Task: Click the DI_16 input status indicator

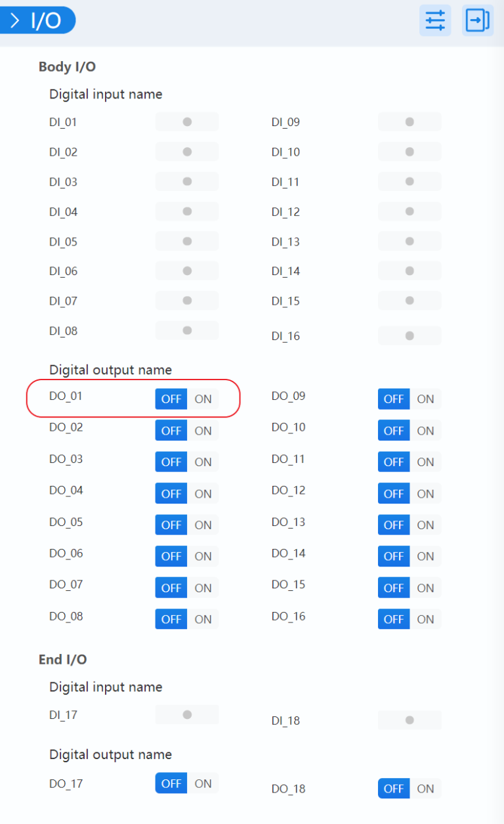Action: pos(409,336)
